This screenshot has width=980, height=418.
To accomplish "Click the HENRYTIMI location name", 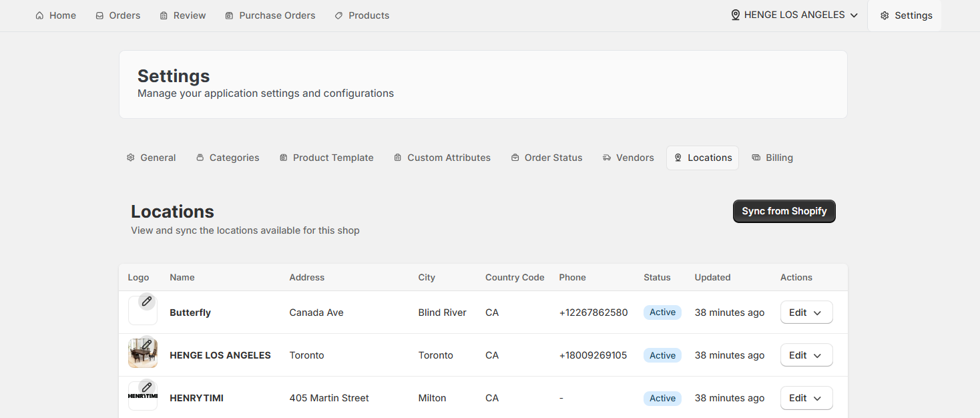I will 196,398.
